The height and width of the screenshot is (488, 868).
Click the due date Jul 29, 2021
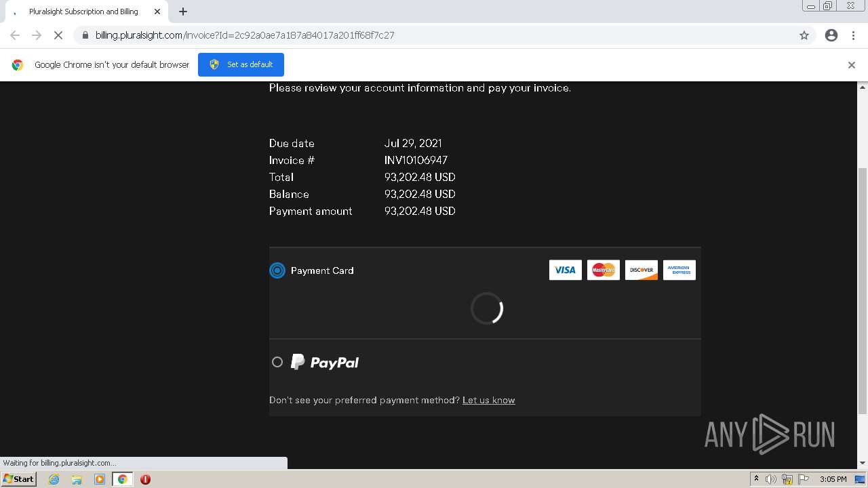click(413, 143)
